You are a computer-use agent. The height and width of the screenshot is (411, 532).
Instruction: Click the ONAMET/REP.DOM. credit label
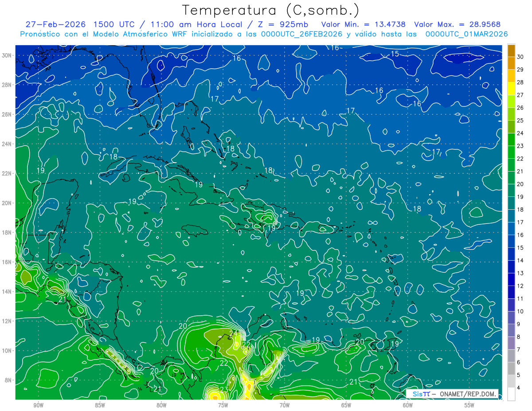click(x=468, y=394)
